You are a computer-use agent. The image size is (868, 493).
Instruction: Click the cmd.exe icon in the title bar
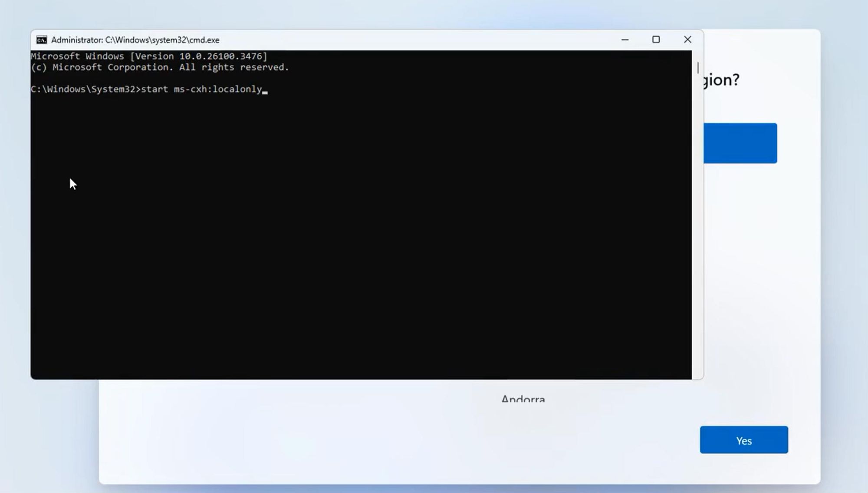click(42, 40)
